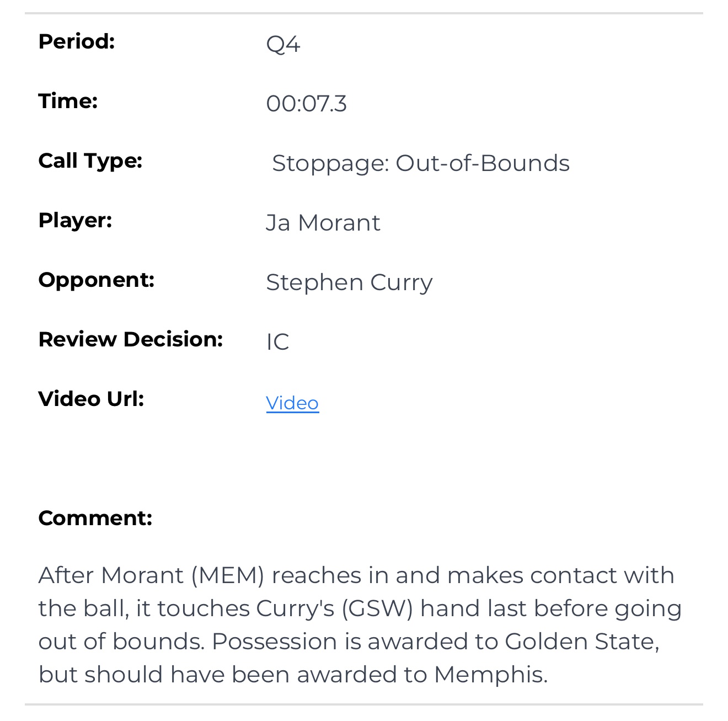
Task: Click the Opponent label
Action: pos(96,280)
